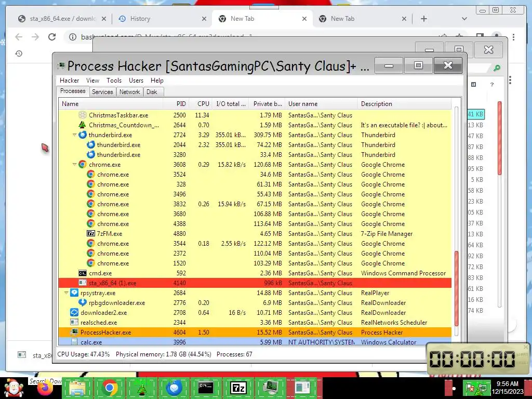
Task: Open the View menu in Process Hacker
Action: [x=92, y=81]
